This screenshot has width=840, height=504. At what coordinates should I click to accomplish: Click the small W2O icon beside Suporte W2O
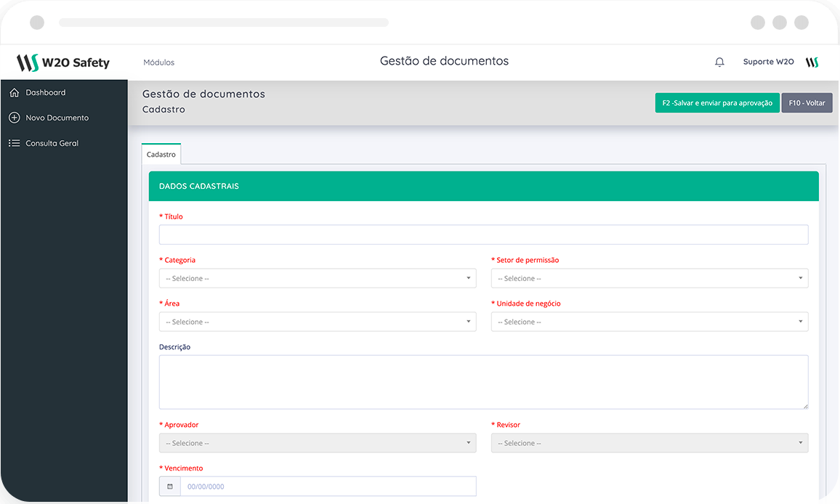tap(812, 62)
